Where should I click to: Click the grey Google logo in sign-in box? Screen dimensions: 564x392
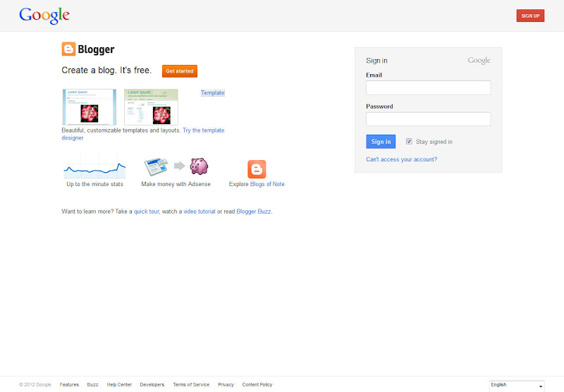pyautogui.click(x=479, y=61)
